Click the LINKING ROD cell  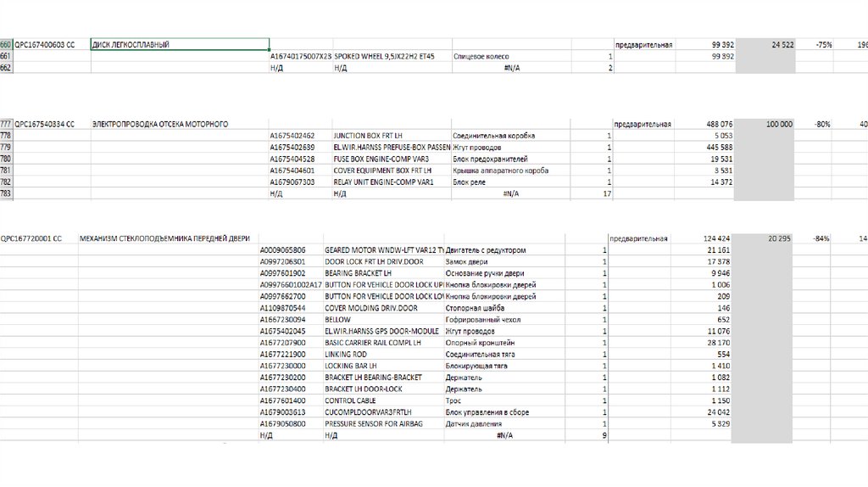click(x=384, y=354)
